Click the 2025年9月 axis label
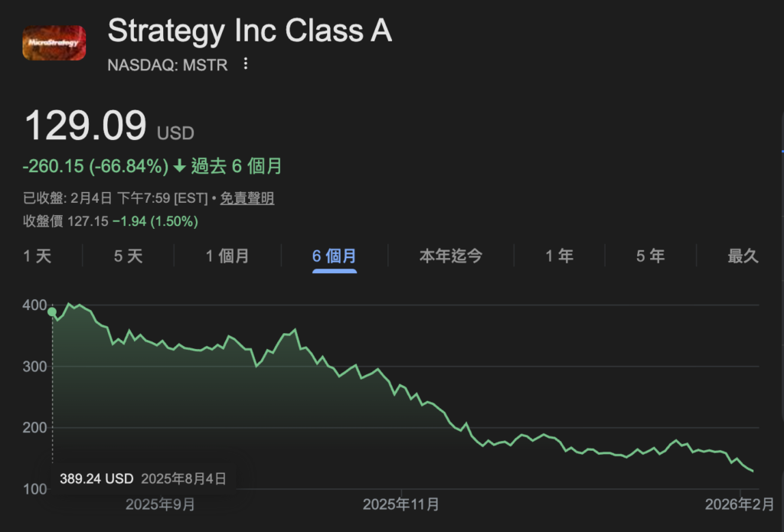The image size is (784, 532). (160, 504)
